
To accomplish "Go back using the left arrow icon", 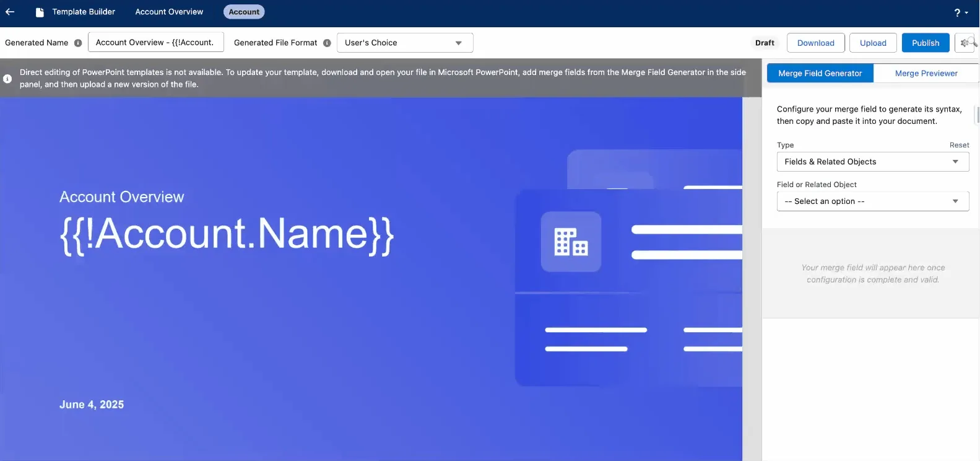I will click(x=10, y=12).
